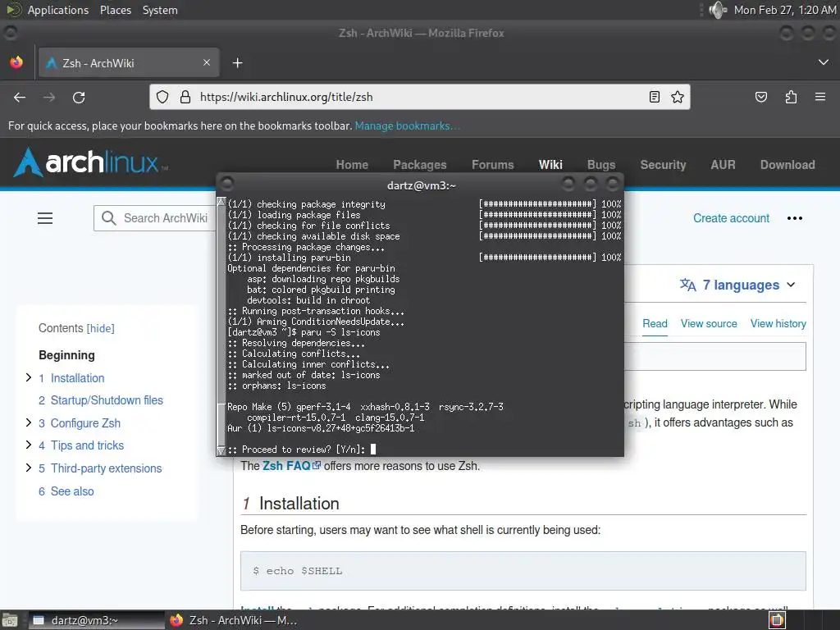Screen dimensions: 840x630
Task: Go to 3 Configure Zsh link
Action: tap(80, 423)
